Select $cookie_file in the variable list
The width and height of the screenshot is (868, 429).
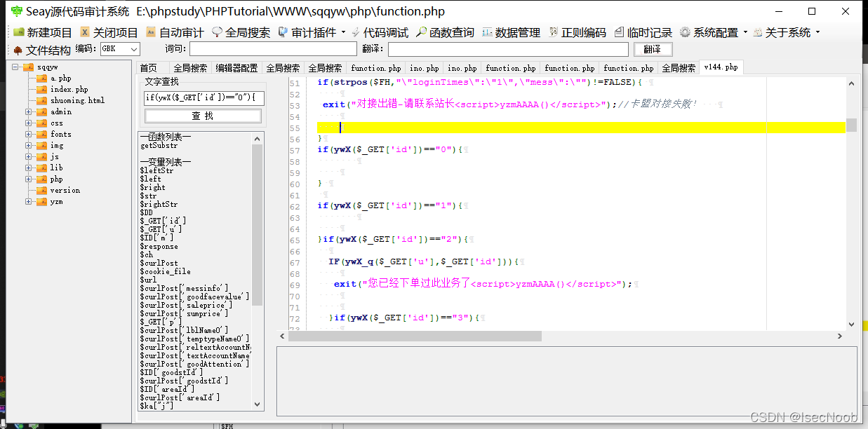(165, 272)
